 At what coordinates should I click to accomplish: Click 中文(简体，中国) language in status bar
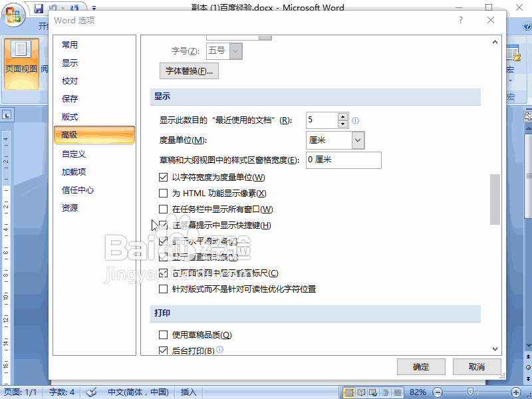coord(138,392)
